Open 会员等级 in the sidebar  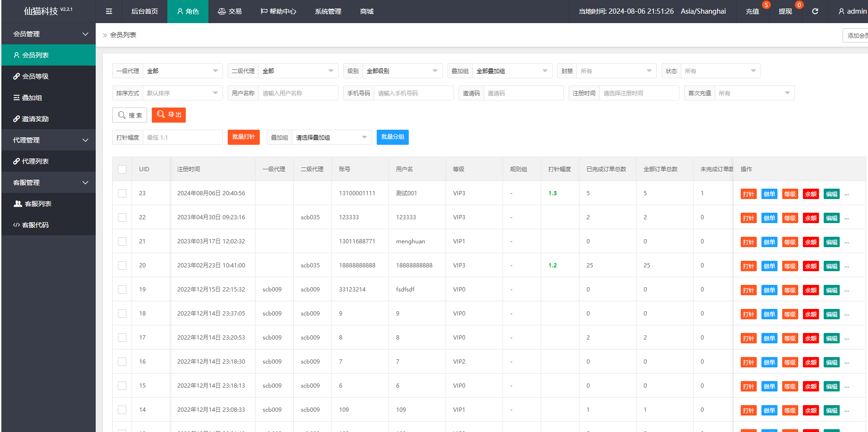point(49,76)
